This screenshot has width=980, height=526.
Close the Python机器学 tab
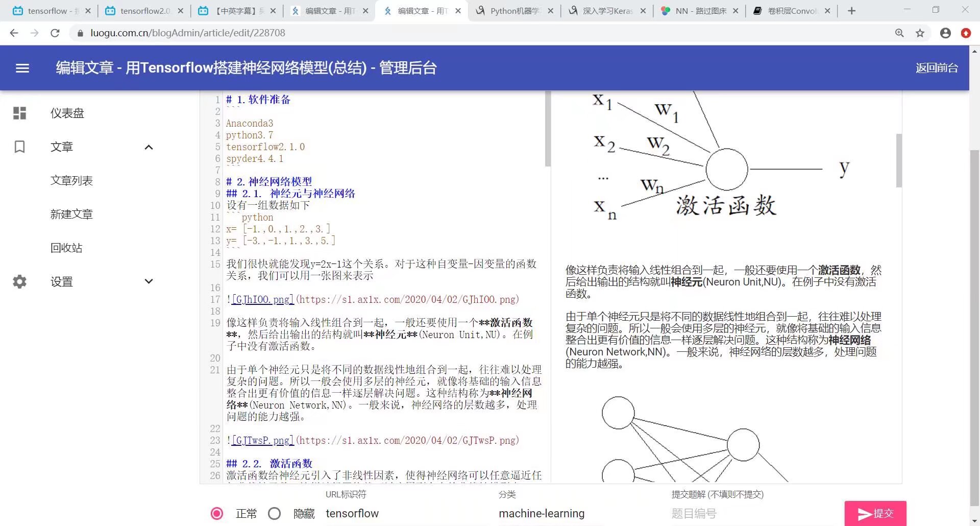550,11
